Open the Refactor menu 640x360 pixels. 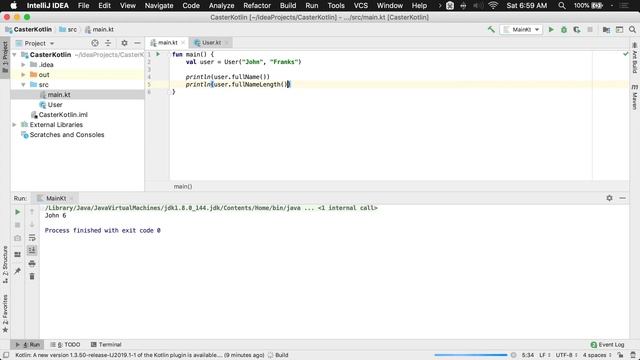coord(257,6)
